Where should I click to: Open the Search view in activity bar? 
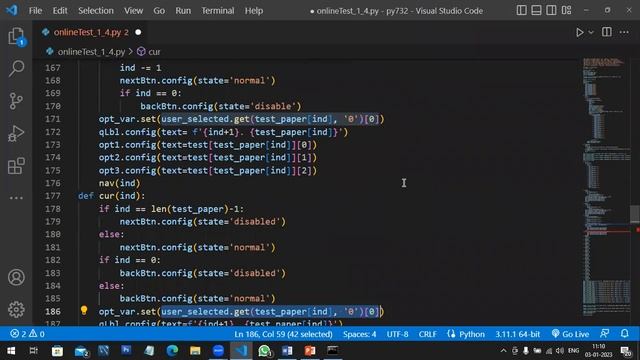click(16, 68)
